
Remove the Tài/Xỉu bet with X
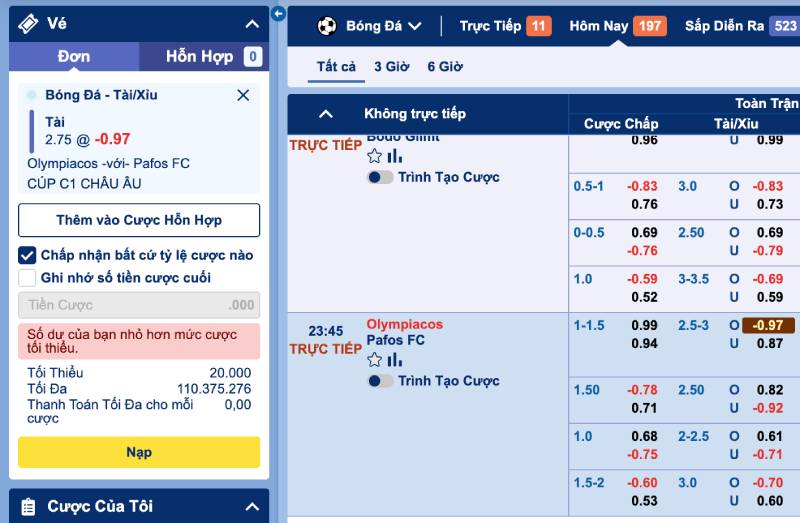coord(243,95)
